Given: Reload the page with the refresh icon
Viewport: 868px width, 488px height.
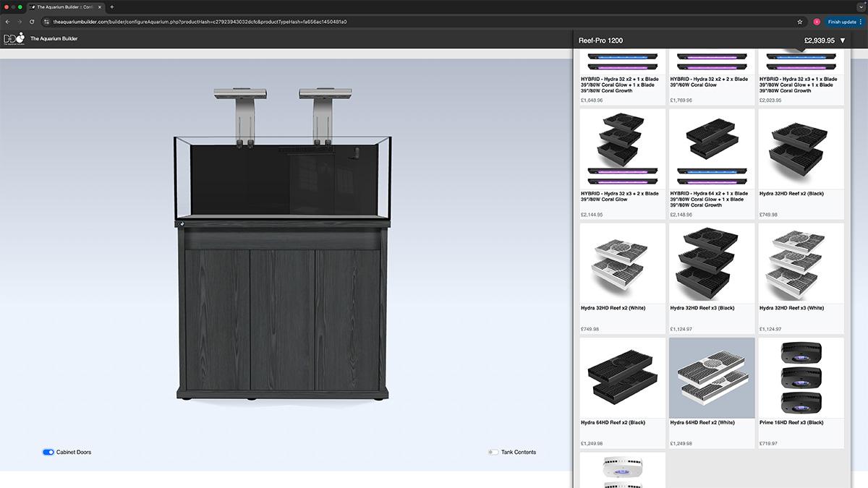Looking at the screenshot, I should (32, 22).
